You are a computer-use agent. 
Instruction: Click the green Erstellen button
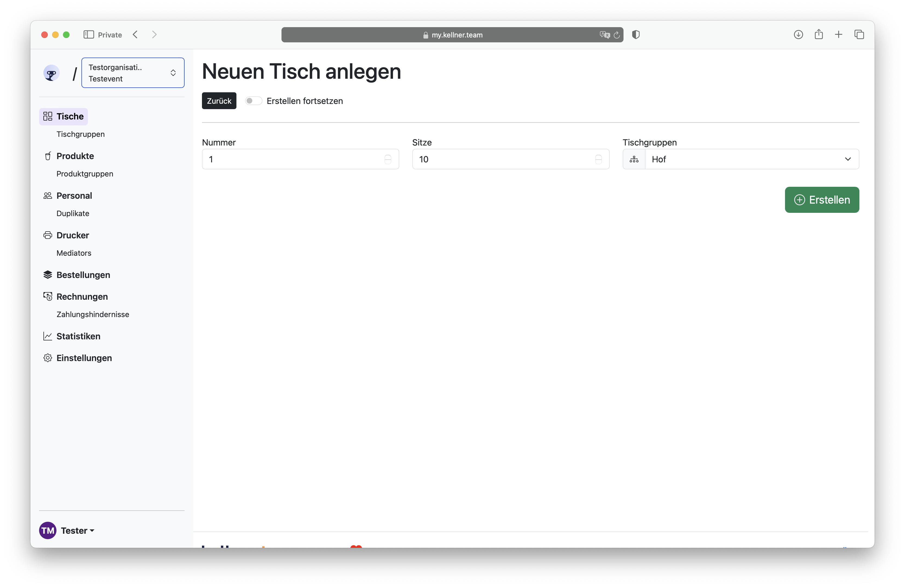(x=822, y=200)
